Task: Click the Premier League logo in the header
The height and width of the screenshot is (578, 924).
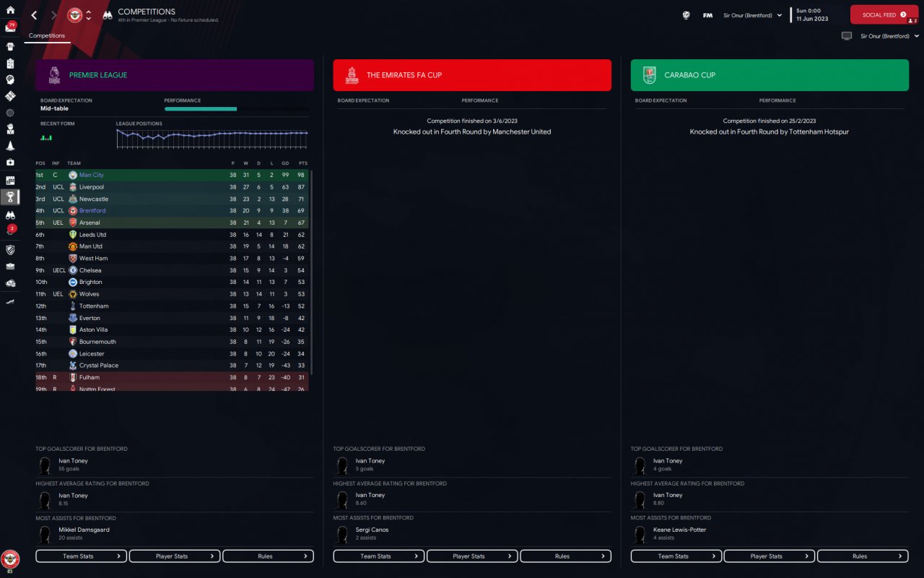Action: click(54, 75)
